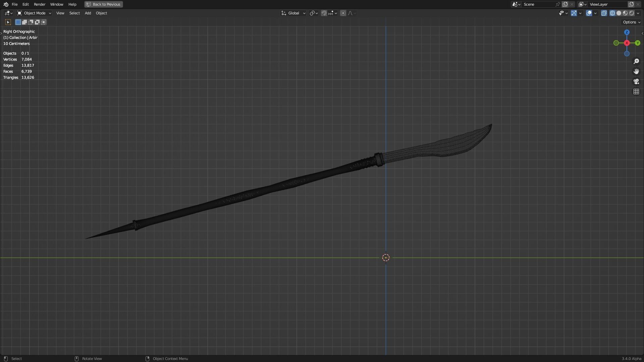Add a new view layer
This screenshot has width=644, height=362.
pos(631,4)
